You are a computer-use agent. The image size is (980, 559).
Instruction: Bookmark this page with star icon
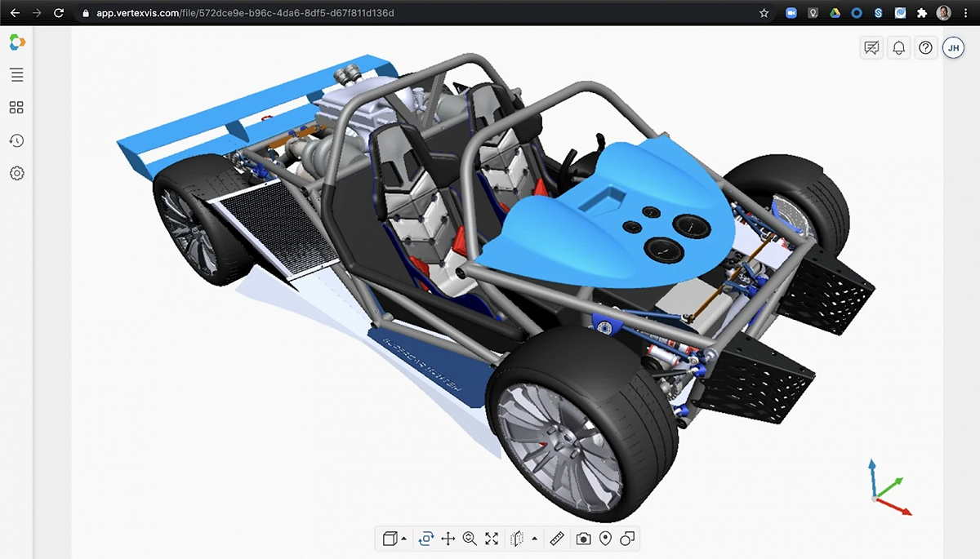point(764,13)
